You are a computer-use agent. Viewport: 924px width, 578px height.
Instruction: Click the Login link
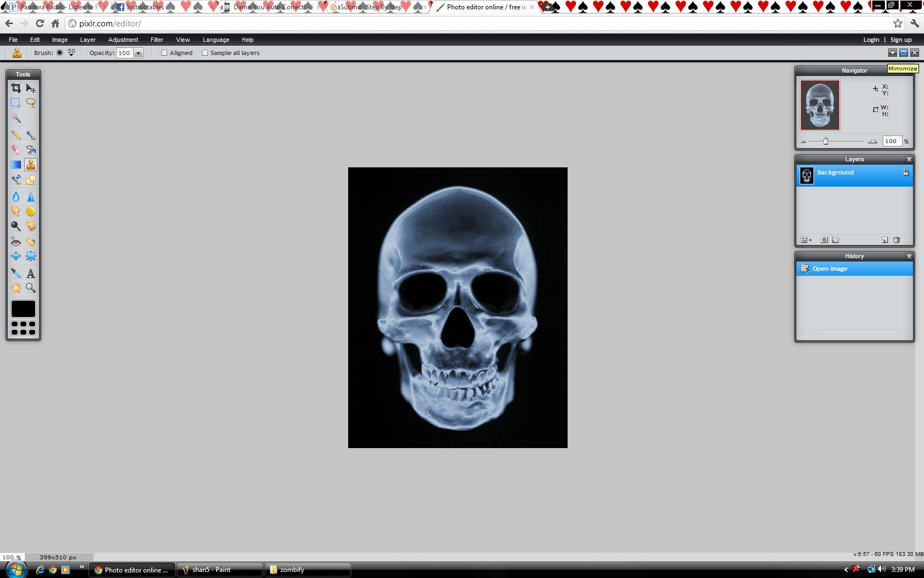pyautogui.click(x=871, y=40)
